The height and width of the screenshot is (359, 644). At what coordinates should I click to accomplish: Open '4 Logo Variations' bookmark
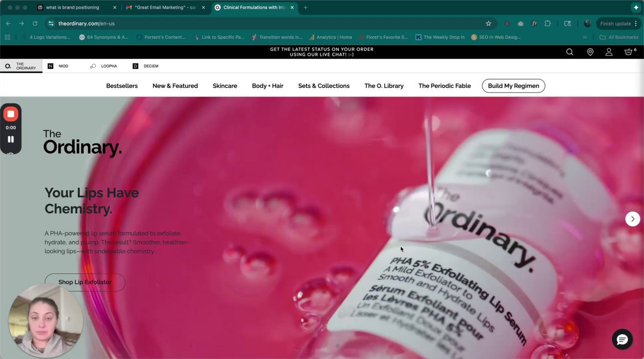(46, 37)
